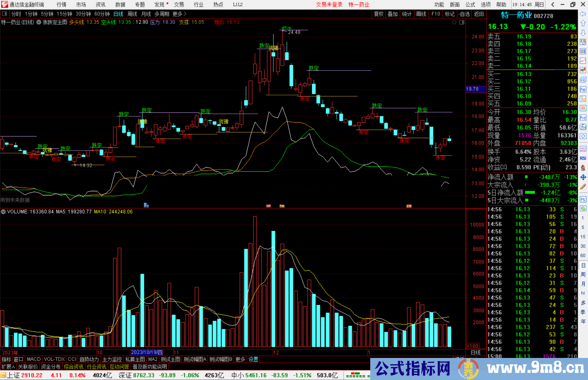Click the four-way move arrows sidebar icon
Viewport: 588px width, 380px height.
(x=583, y=177)
